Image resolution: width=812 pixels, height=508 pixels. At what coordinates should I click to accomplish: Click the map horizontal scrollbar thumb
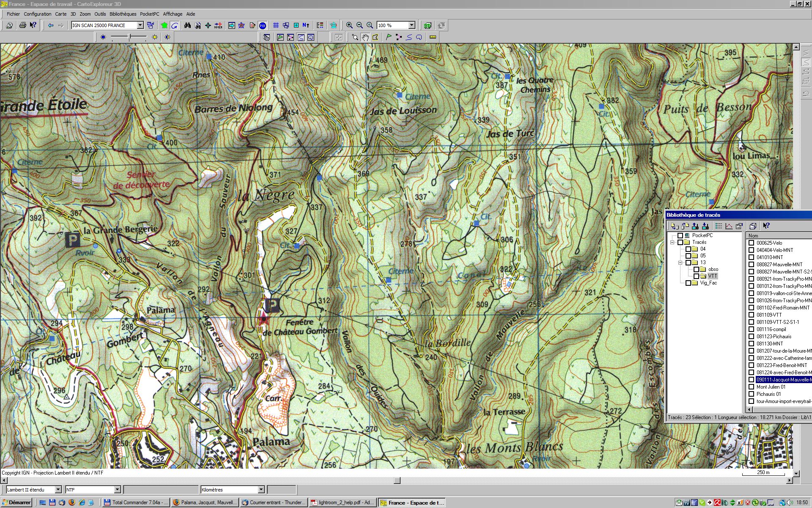click(397, 480)
